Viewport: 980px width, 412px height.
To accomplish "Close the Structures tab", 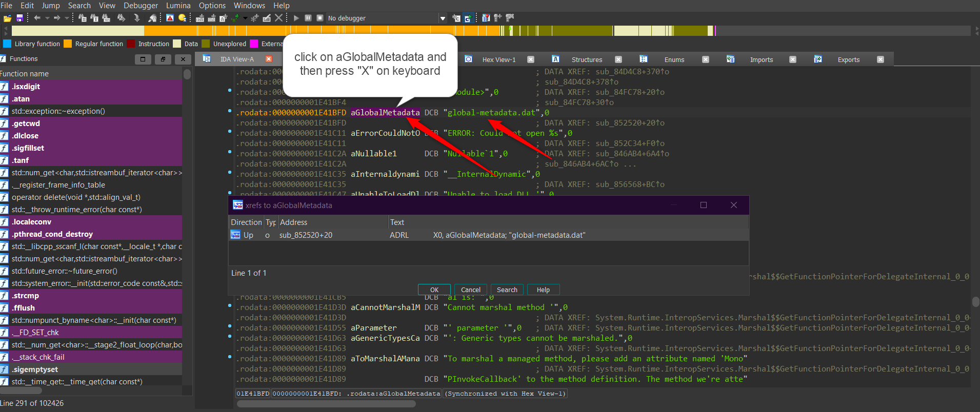I will pyautogui.click(x=618, y=59).
